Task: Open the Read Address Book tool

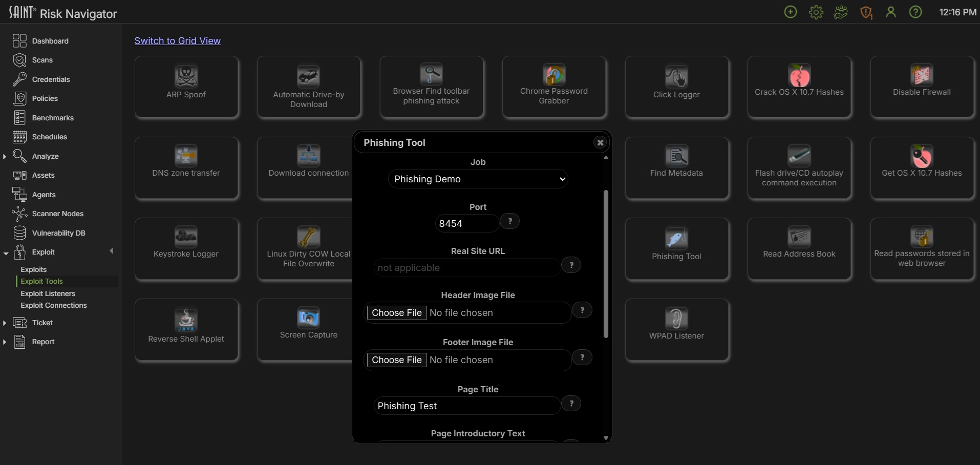Action: [799, 248]
